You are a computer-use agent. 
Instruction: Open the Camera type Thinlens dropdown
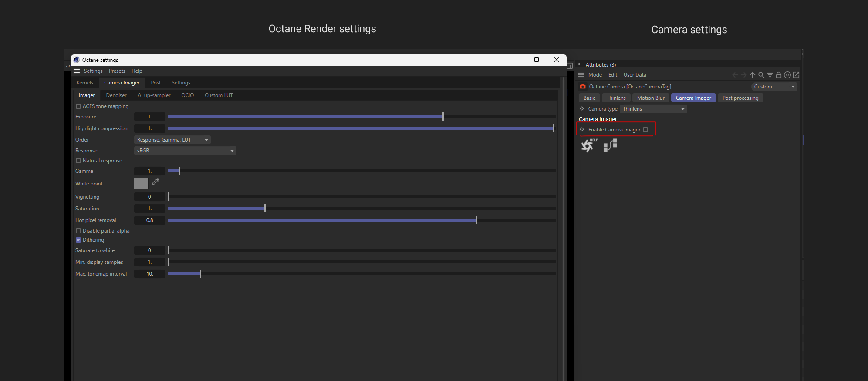click(x=653, y=109)
